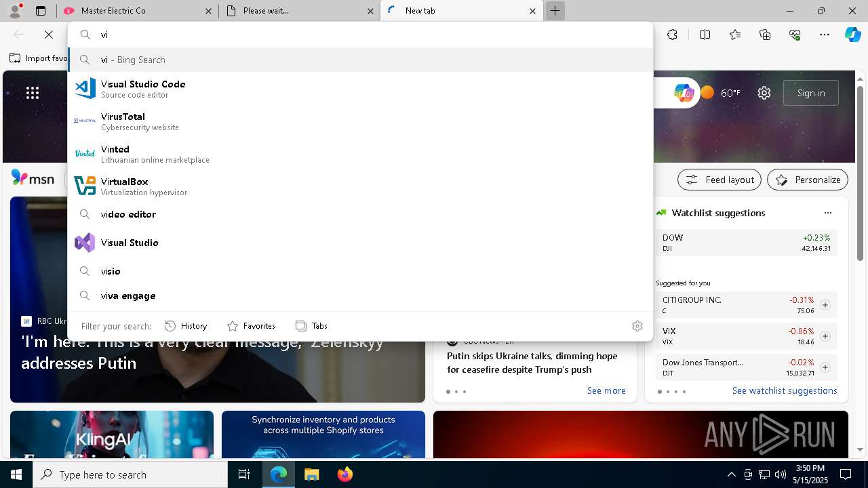This screenshot has height=488, width=868.
Task: Close the New tab
Action: [x=532, y=11]
